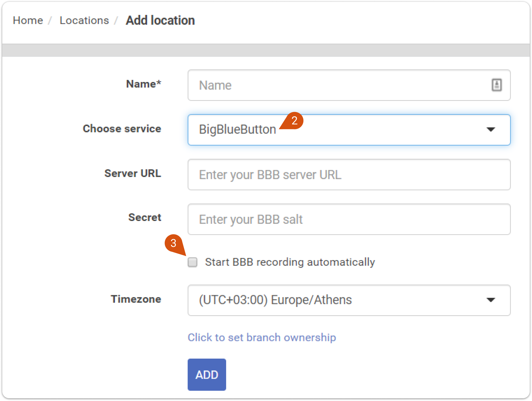Click the orange step 3 marker
The image size is (532, 401).
(x=173, y=243)
